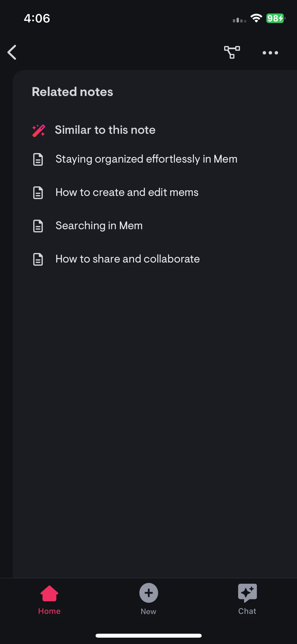Open Staying organized effortlessly in Mem note

(x=147, y=159)
